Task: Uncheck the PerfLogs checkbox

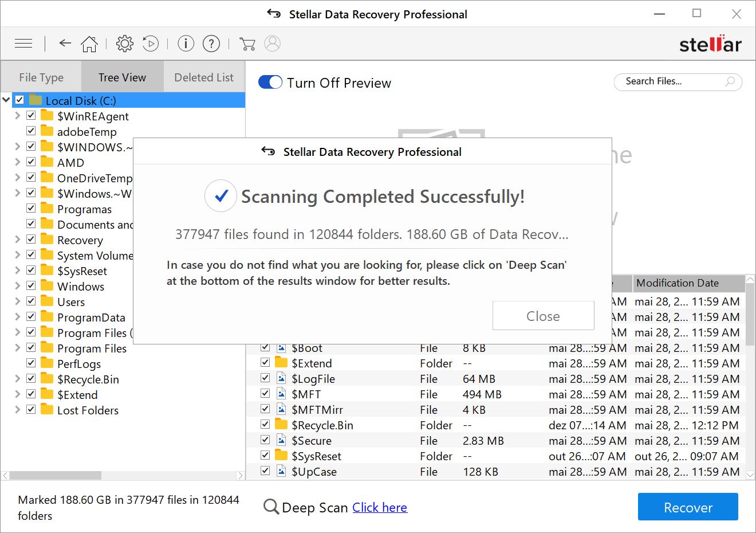Action: click(x=31, y=363)
